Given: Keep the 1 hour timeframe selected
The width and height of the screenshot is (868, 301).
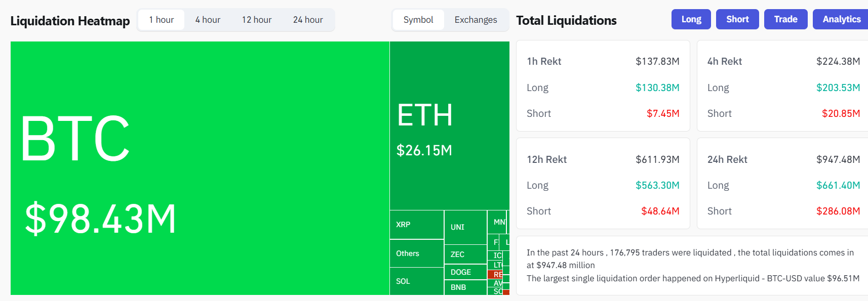Looking at the screenshot, I should (x=161, y=20).
